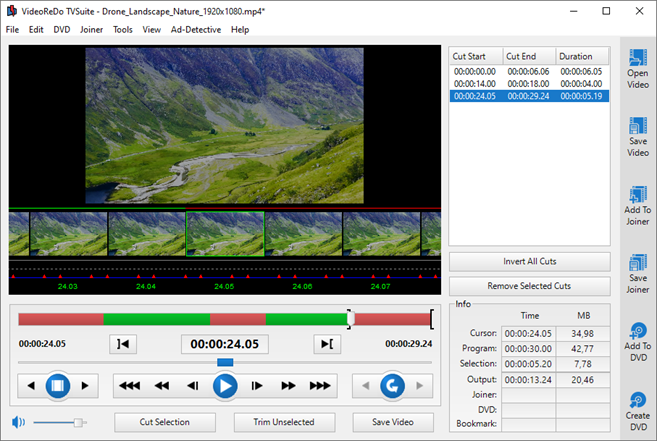The width and height of the screenshot is (657, 441).
Task: Click the current timecode field 00:00:24.05
Action: (x=225, y=344)
